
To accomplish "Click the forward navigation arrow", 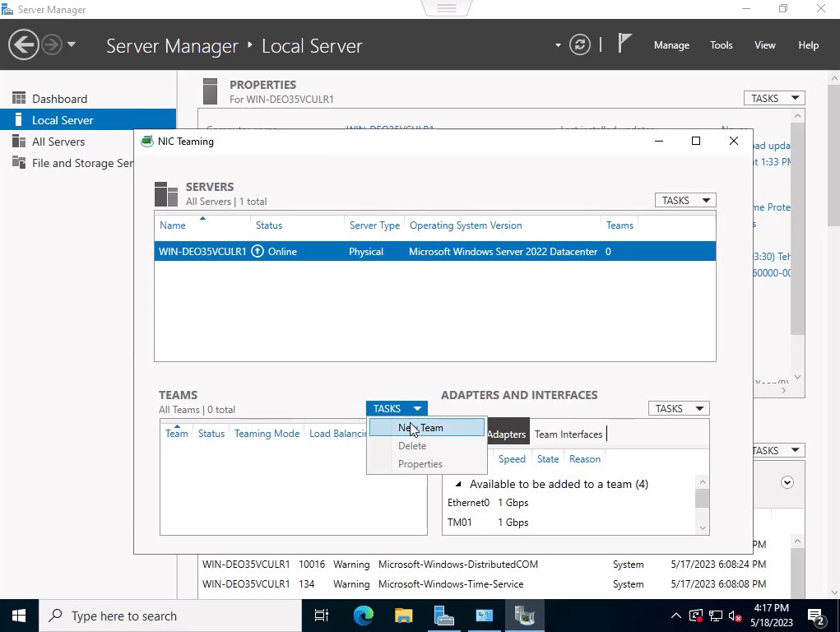I will point(52,44).
